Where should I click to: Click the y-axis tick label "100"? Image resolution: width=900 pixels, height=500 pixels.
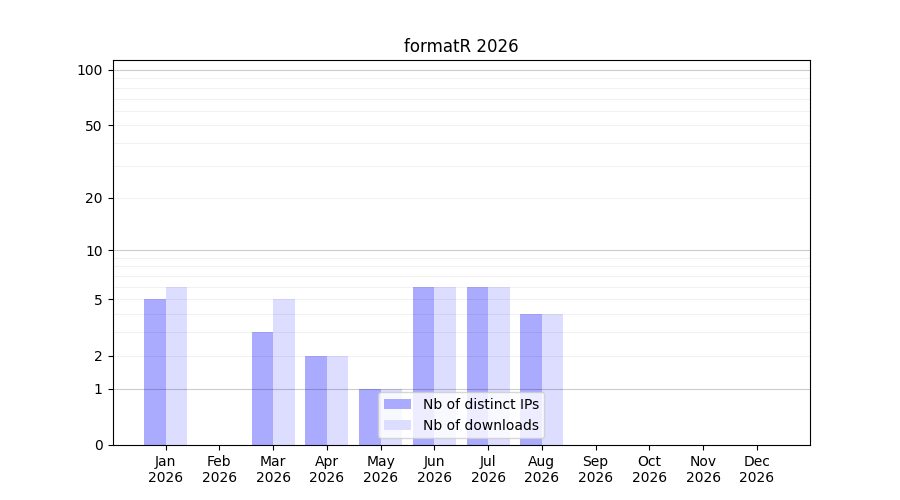(90, 71)
